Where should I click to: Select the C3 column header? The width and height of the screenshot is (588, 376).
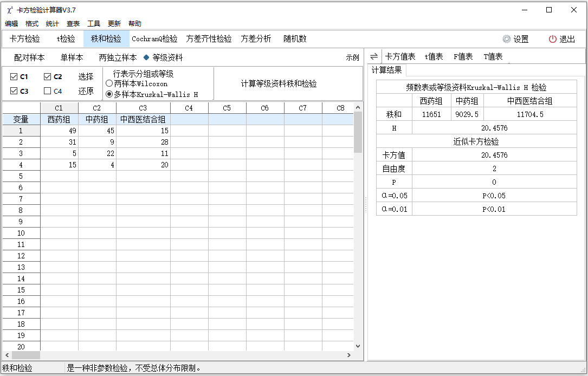[143, 108]
